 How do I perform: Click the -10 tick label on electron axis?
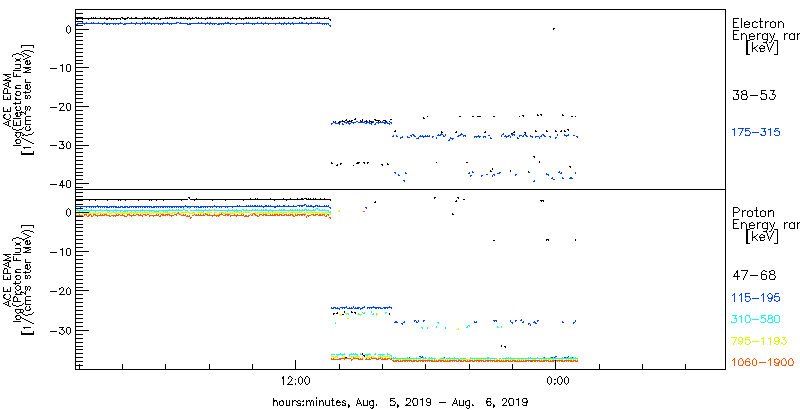click(61, 68)
